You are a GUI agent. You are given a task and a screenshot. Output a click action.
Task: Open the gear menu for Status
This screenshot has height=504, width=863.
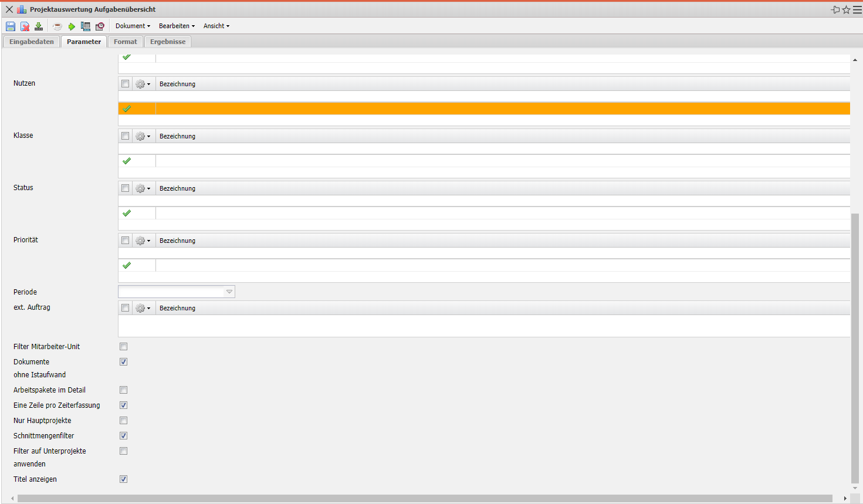pyautogui.click(x=143, y=188)
